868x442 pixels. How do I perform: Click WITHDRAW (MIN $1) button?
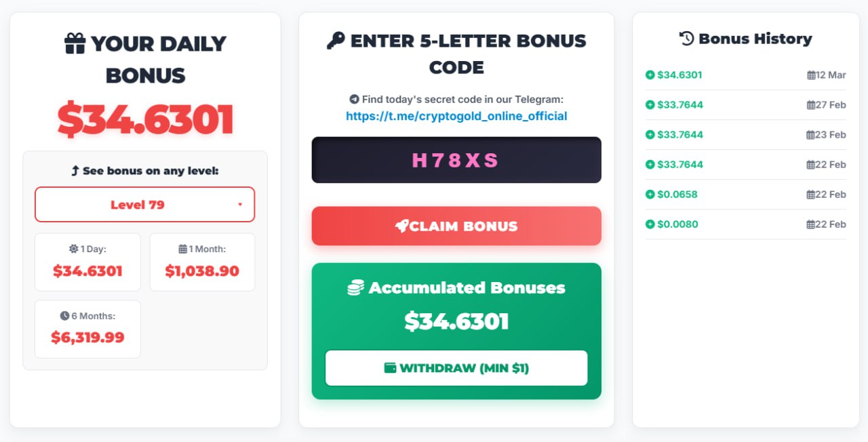click(456, 368)
